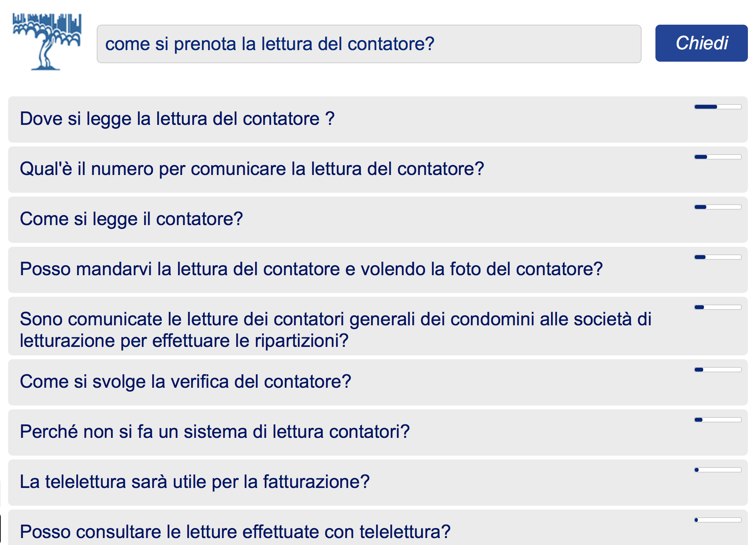Click relevance bar of 'Dove si legge' result
This screenshot has height=545, width=756.
(x=717, y=107)
